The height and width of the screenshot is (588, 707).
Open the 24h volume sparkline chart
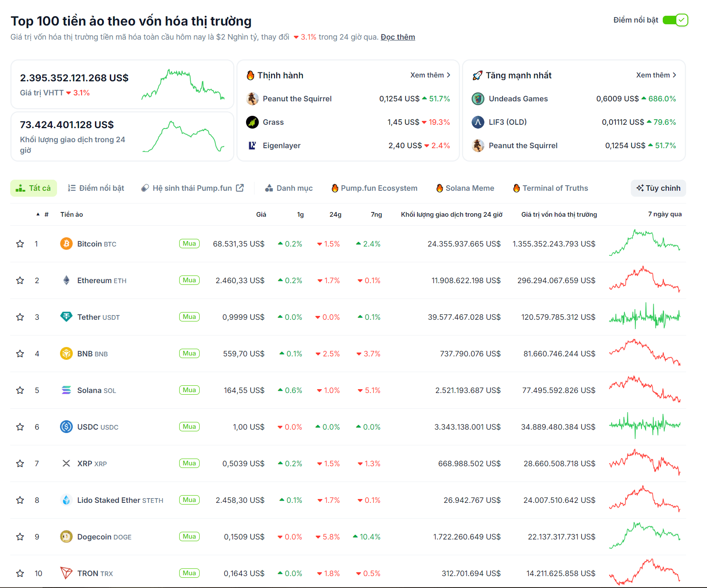pyautogui.click(x=183, y=136)
